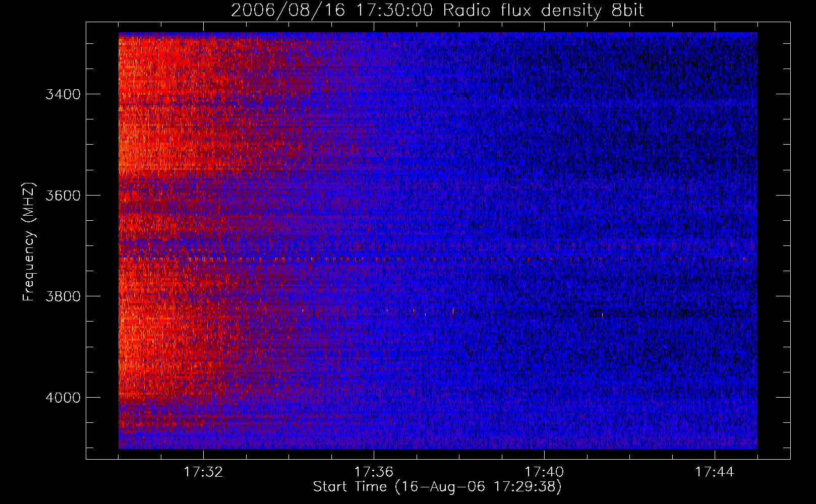Click the "Start Time (16-Aug-06 17:29:38)" axis label
Image resolution: width=816 pixels, height=504 pixels.
click(437, 487)
